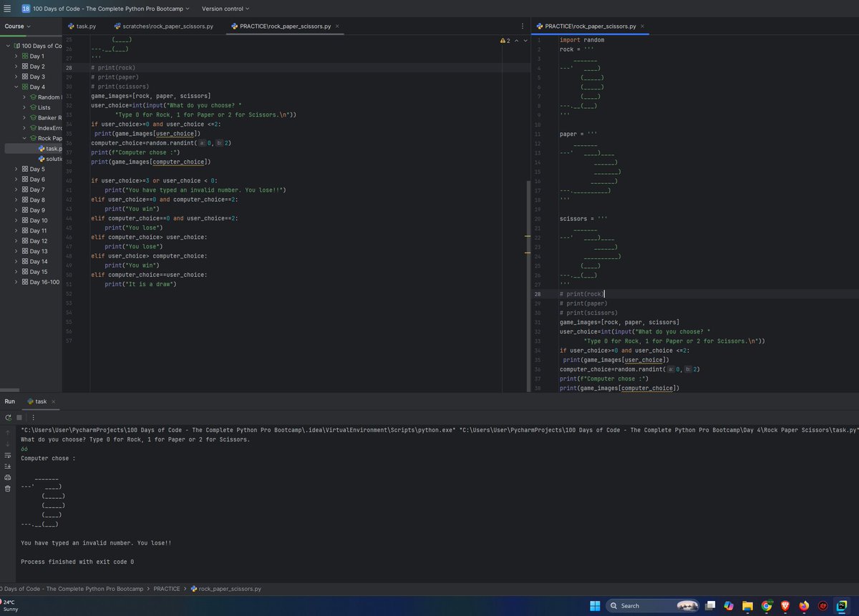Open the main hamburger menu
The image size is (859, 616).
pos(7,9)
